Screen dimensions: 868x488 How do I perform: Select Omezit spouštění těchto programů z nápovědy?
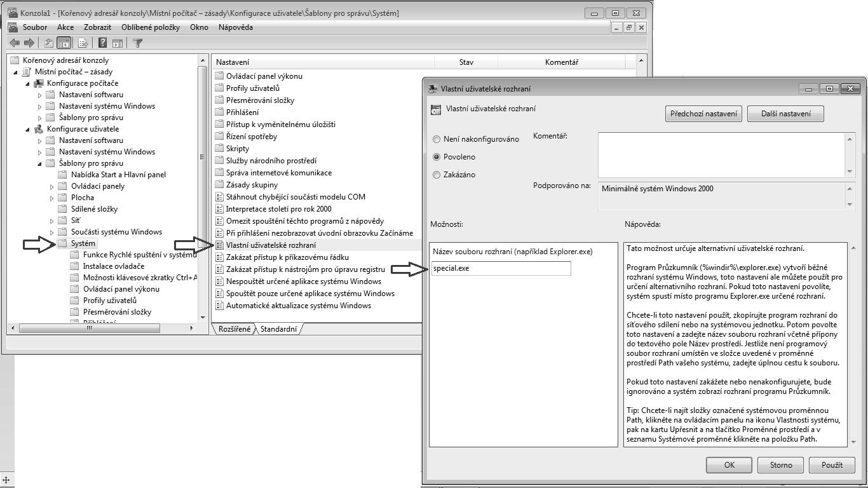coord(305,221)
